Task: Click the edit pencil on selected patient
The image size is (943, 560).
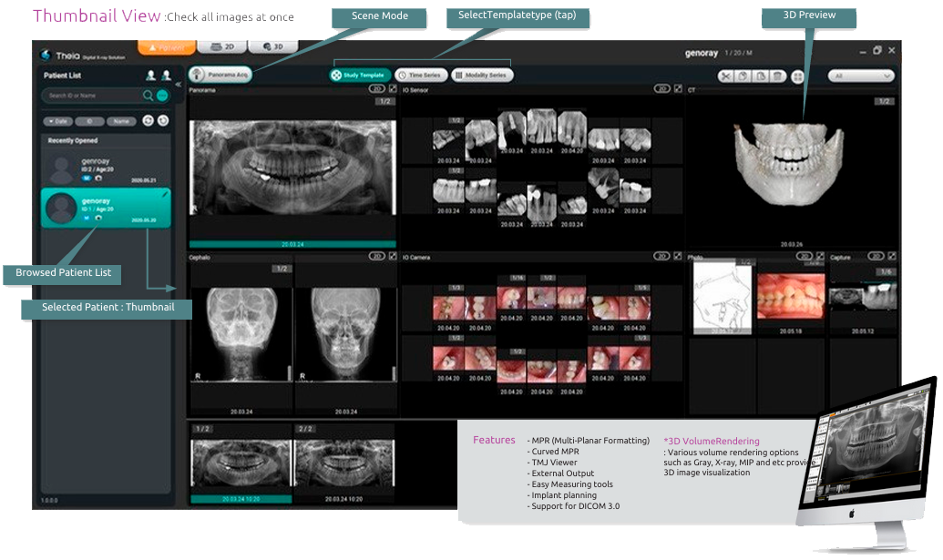Action: click(165, 194)
